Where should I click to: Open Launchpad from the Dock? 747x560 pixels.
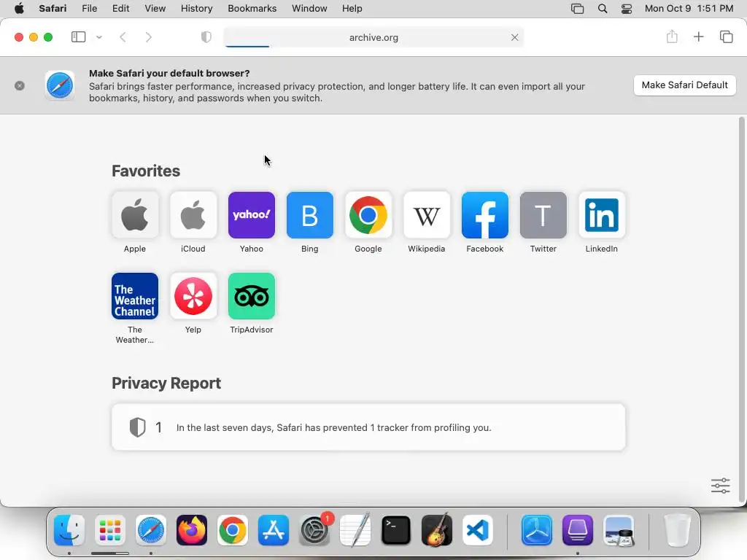(110, 530)
